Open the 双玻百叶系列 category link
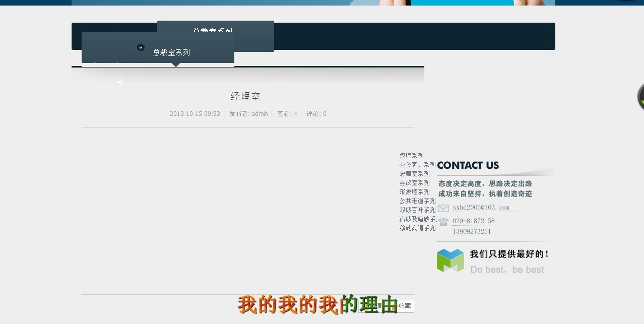Image resolution: width=644 pixels, height=324 pixels. 418,210
